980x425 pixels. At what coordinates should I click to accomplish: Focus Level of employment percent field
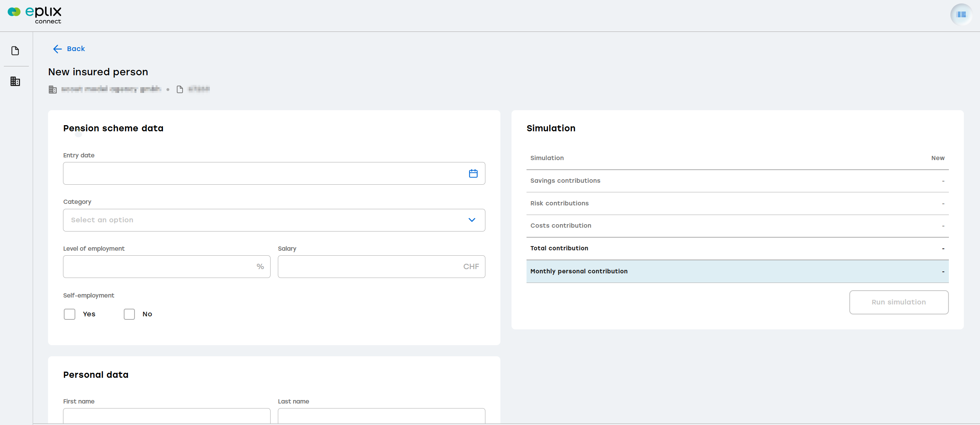[x=166, y=266]
